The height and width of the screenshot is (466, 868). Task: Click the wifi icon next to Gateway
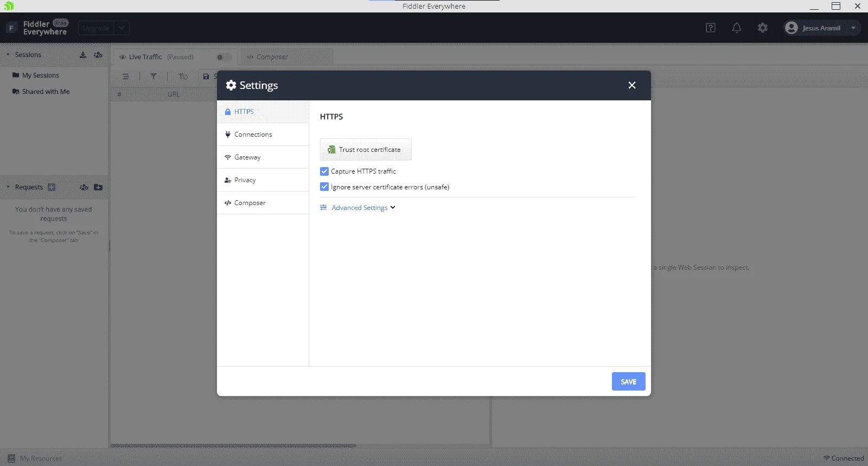point(228,157)
